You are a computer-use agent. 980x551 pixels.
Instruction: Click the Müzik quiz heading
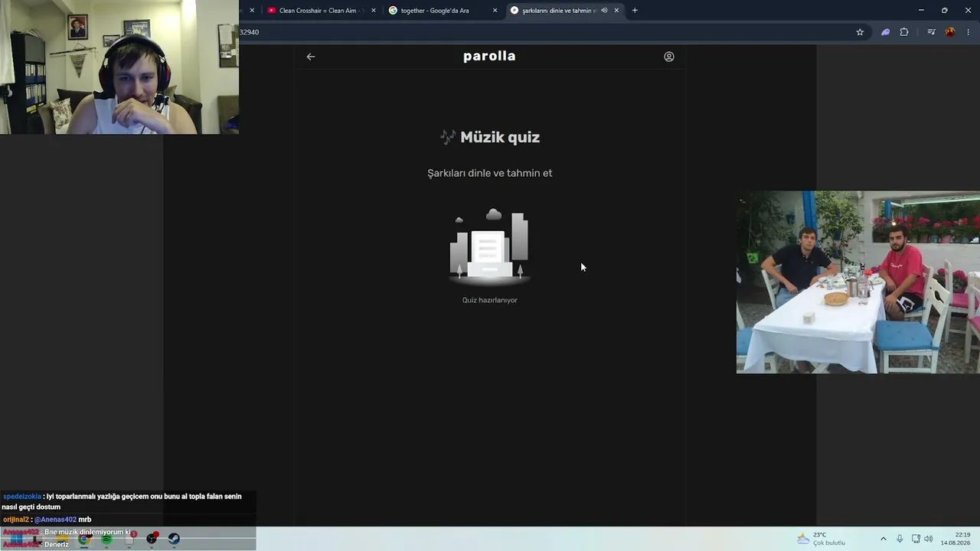point(500,138)
